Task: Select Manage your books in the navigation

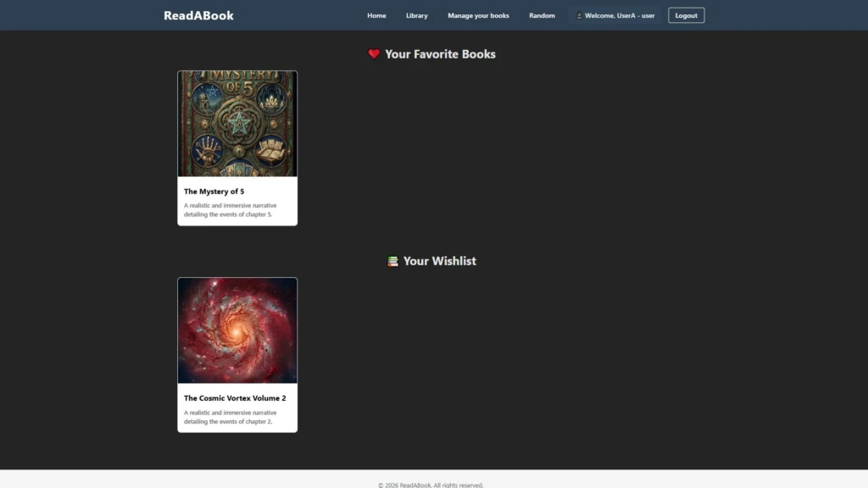Action: click(478, 14)
